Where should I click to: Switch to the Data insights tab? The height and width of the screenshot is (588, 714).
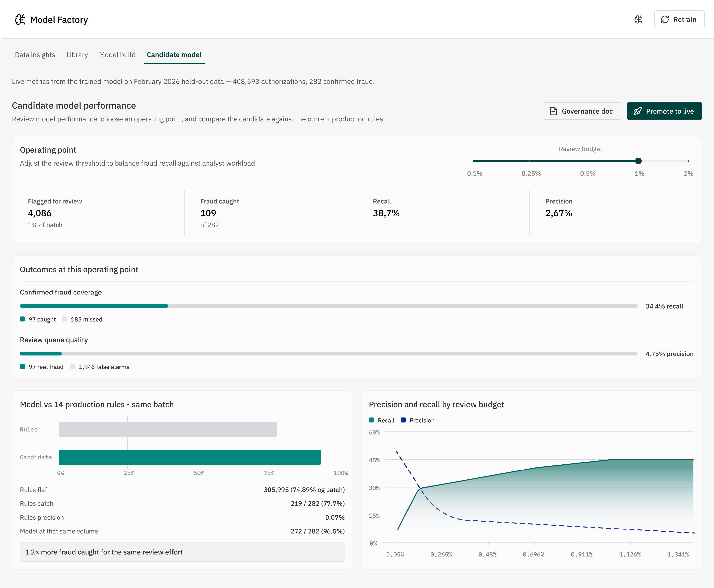click(x=35, y=55)
